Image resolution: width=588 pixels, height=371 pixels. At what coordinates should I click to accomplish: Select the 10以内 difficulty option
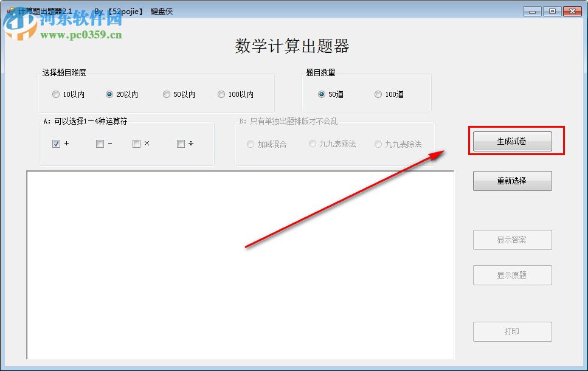pyautogui.click(x=55, y=94)
